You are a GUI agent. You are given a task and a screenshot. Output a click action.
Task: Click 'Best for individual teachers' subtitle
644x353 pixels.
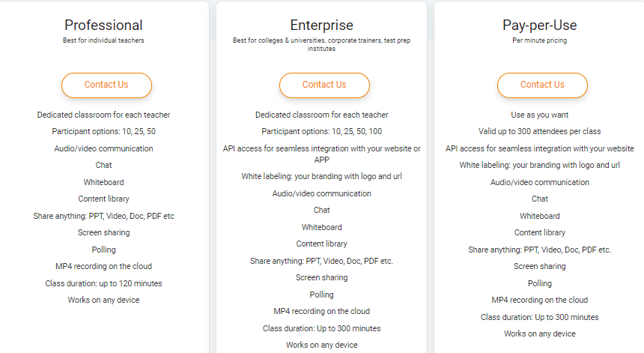pyautogui.click(x=103, y=40)
